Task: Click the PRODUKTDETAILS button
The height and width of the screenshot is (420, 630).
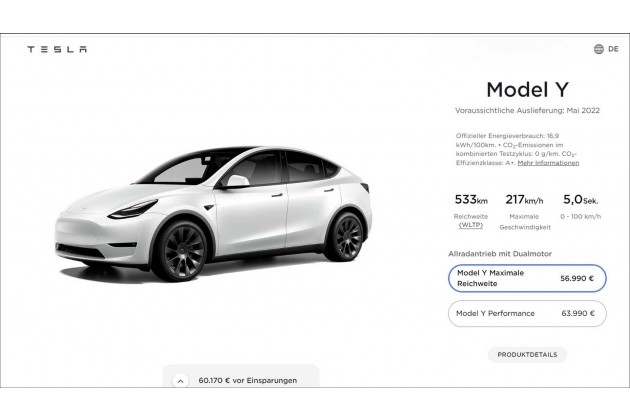Action: pyautogui.click(x=527, y=355)
